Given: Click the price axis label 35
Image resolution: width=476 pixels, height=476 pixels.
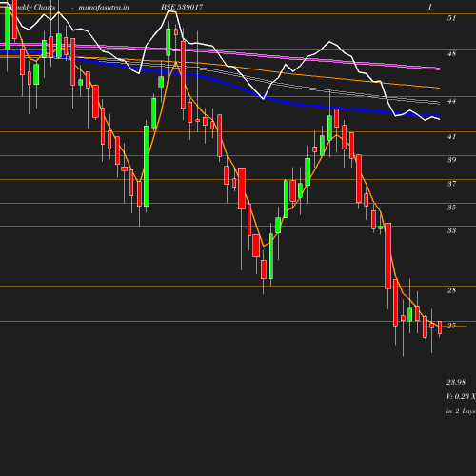Looking at the screenshot, I should tap(451, 208).
